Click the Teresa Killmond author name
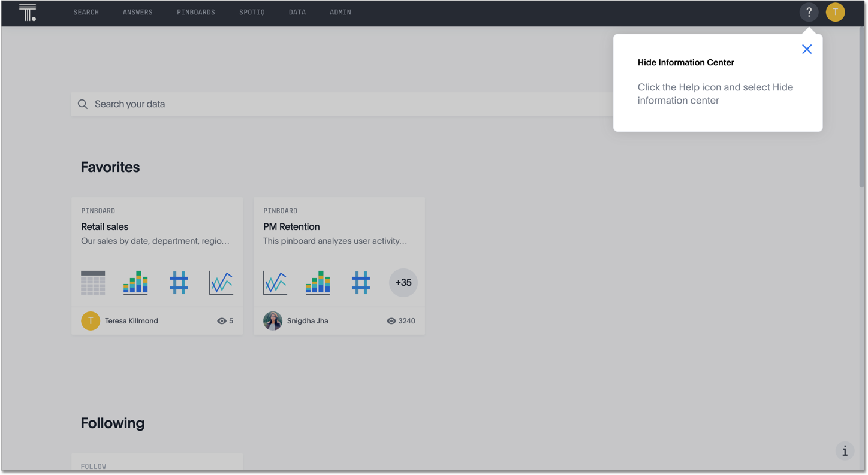The height and width of the screenshot is (475, 868). click(x=131, y=321)
